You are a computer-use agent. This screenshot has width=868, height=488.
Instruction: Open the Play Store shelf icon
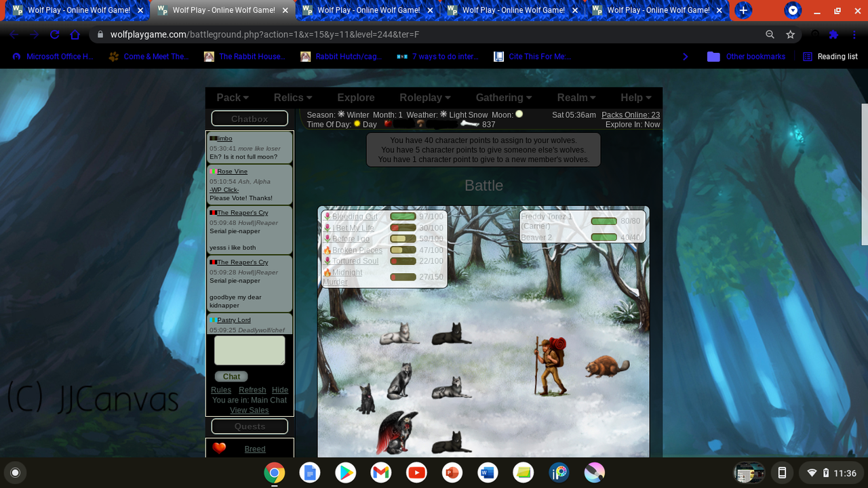pos(346,472)
